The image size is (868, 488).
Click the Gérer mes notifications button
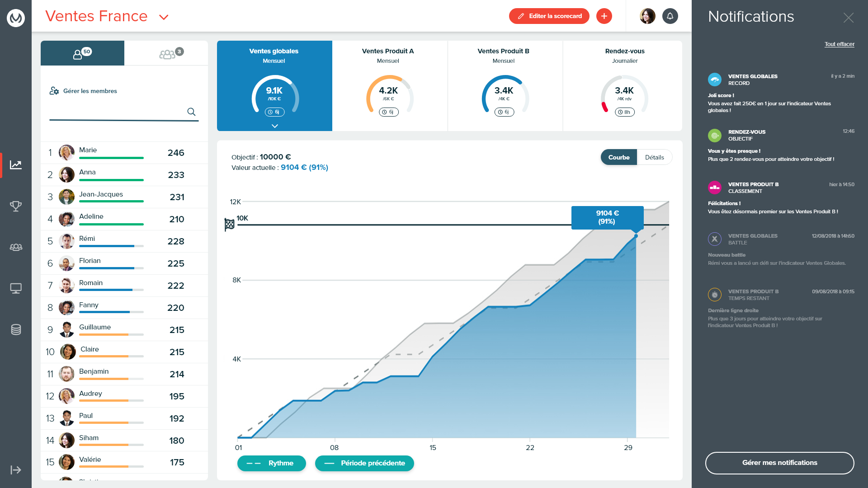(x=779, y=463)
